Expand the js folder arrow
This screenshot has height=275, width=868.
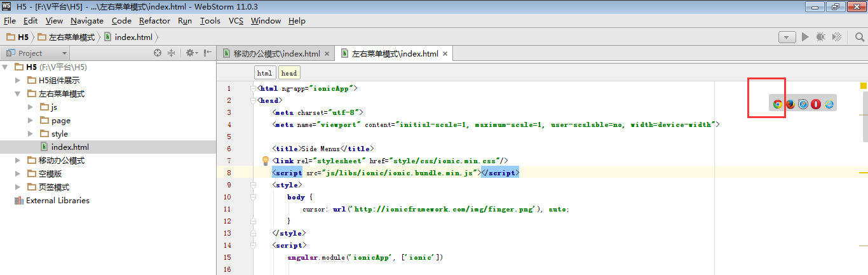click(31, 107)
